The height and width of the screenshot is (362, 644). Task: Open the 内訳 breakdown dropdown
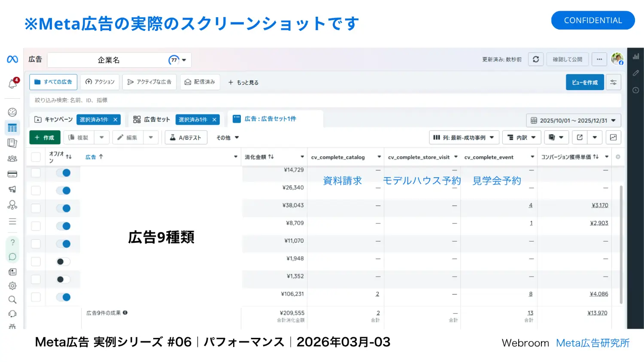tap(522, 138)
